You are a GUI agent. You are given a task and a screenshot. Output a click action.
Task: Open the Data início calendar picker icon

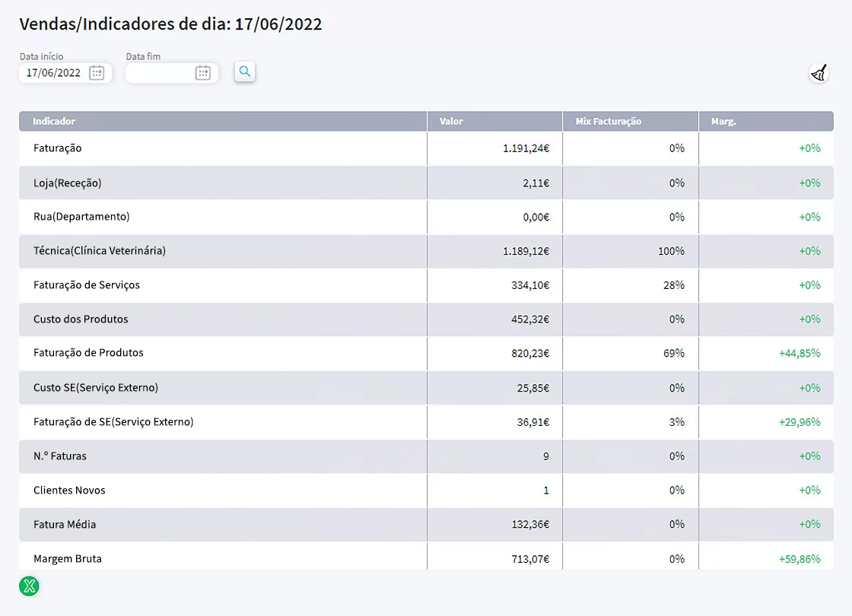point(97,73)
